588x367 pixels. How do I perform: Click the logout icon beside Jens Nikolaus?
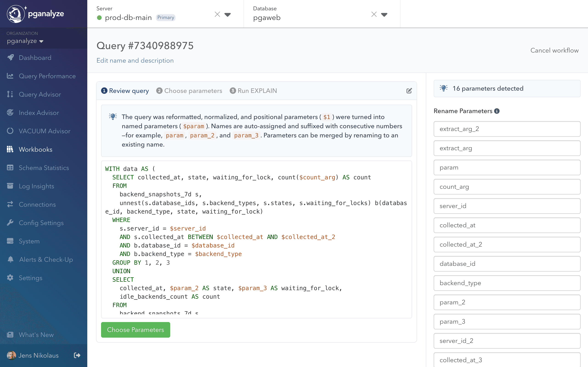coord(77,355)
